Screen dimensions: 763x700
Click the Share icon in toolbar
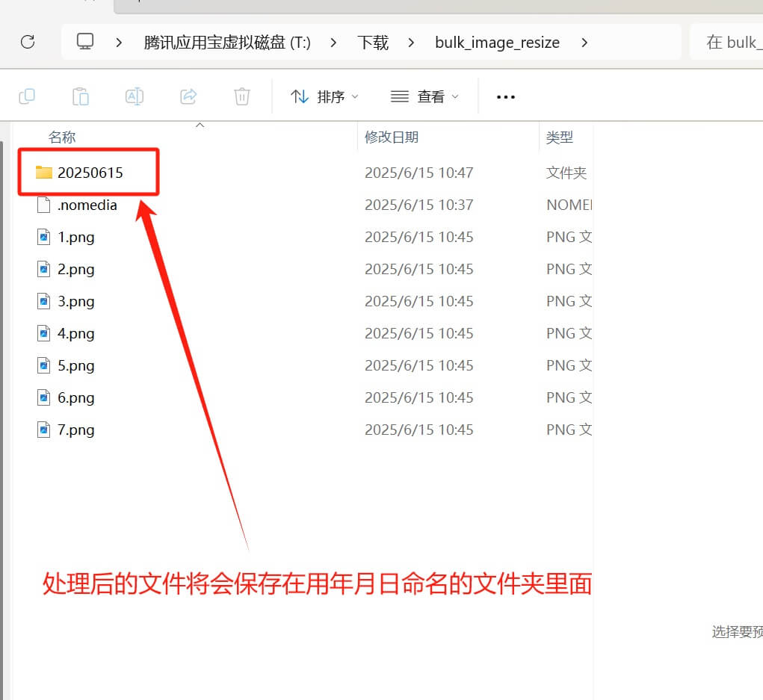(188, 96)
